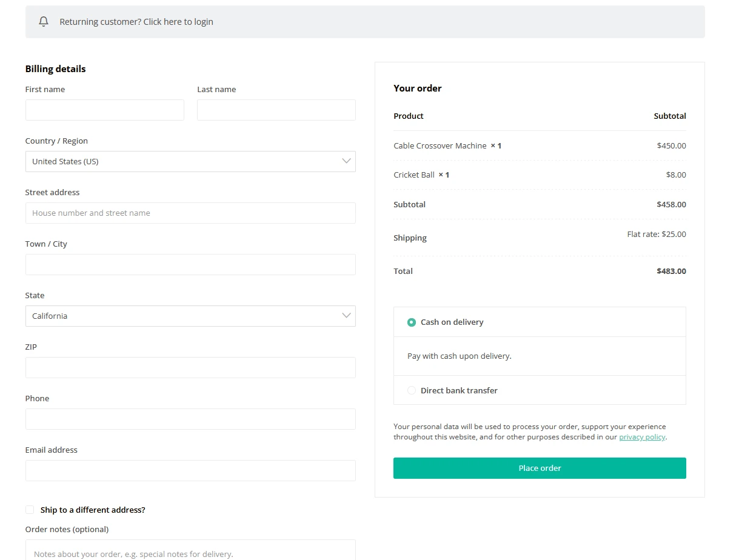Select the Town / City field
Image resolution: width=739 pixels, height=560 pixels.
[190, 265]
